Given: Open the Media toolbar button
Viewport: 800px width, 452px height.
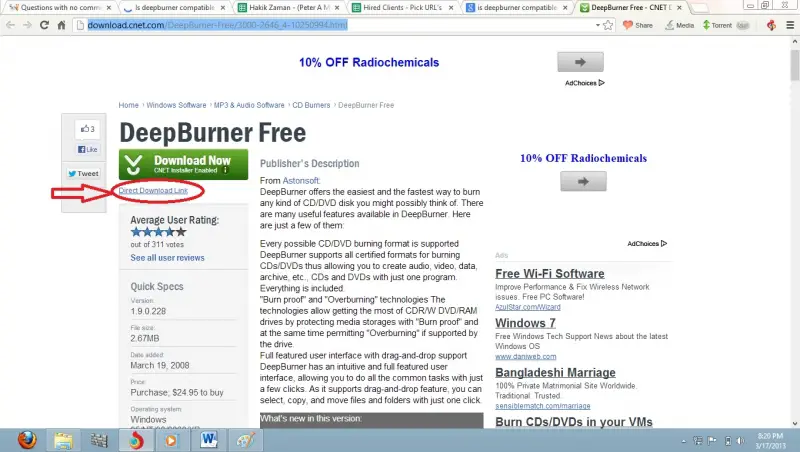Looking at the screenshot, I should point(679,25).
